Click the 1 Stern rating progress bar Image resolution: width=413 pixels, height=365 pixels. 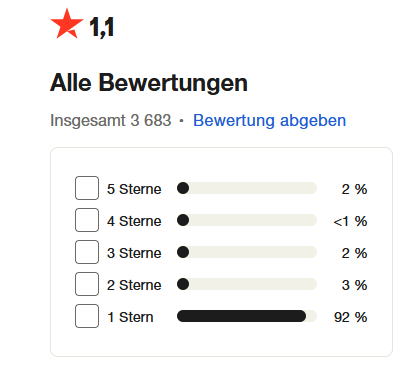pyautogui.click(x=247, y=316)
